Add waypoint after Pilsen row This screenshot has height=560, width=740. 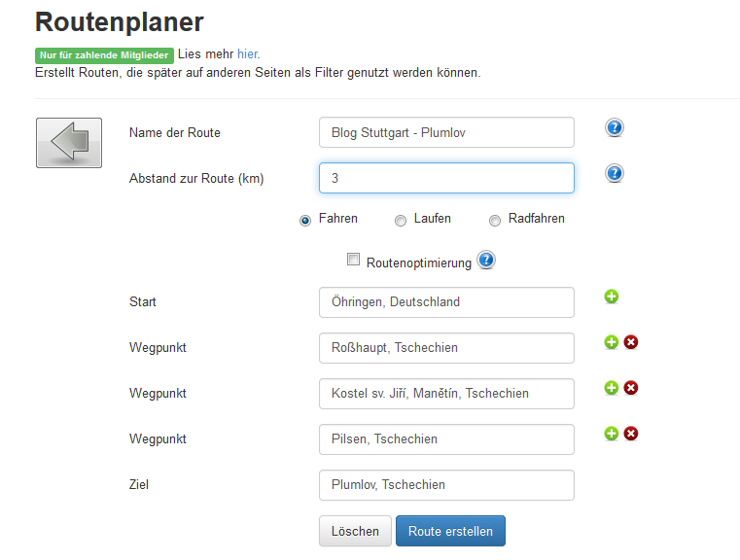(612, 434)
